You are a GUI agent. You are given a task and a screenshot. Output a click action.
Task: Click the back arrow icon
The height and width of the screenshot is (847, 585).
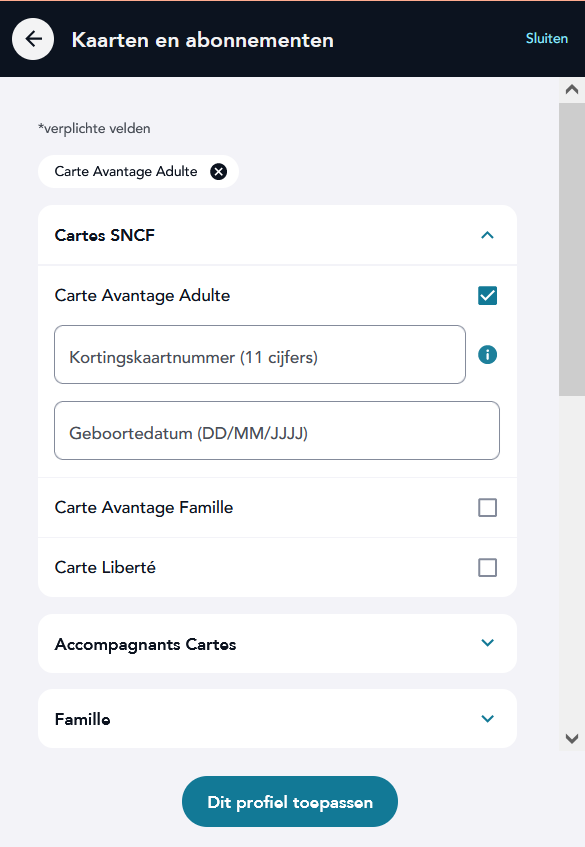pos(33,38)
